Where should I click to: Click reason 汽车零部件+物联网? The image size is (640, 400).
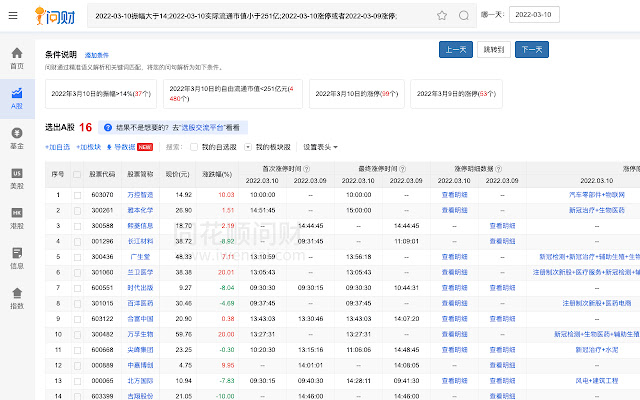coord(597,195)
